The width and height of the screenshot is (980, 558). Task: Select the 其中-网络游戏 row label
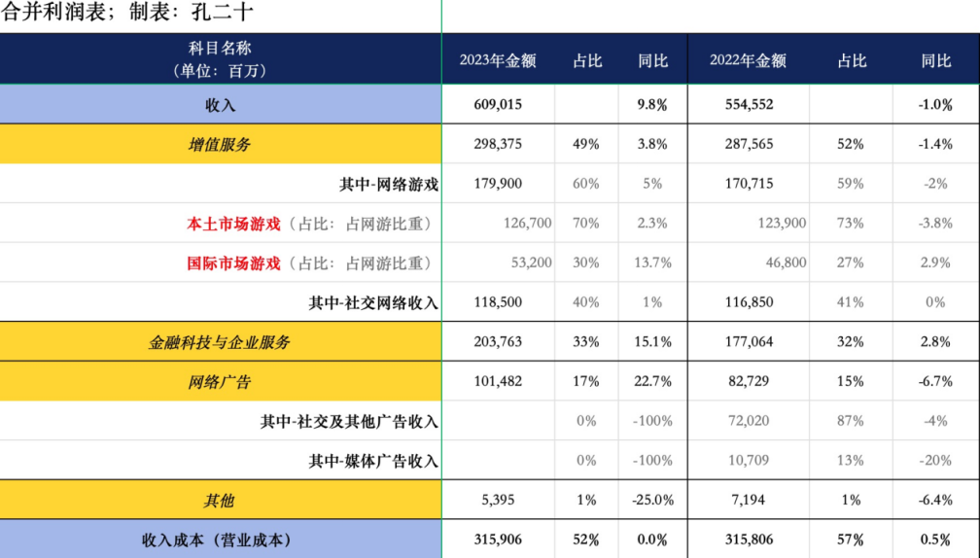pos(389,185)
